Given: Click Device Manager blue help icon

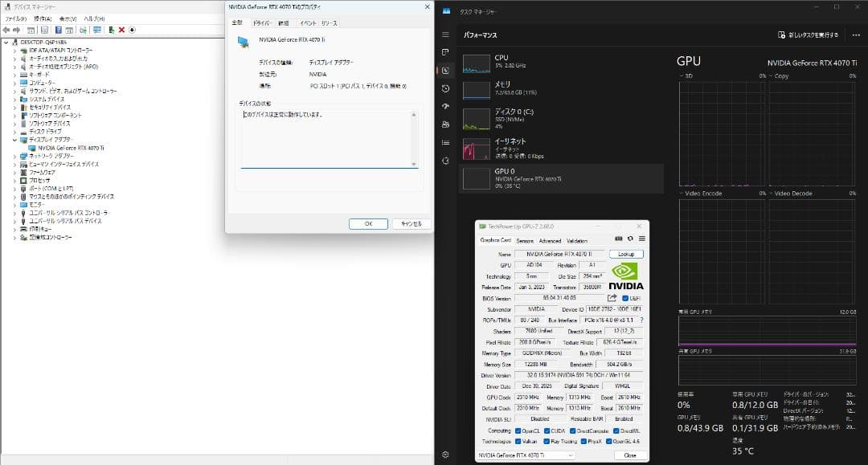Looking at the screenshot, I should coord(58,30).
